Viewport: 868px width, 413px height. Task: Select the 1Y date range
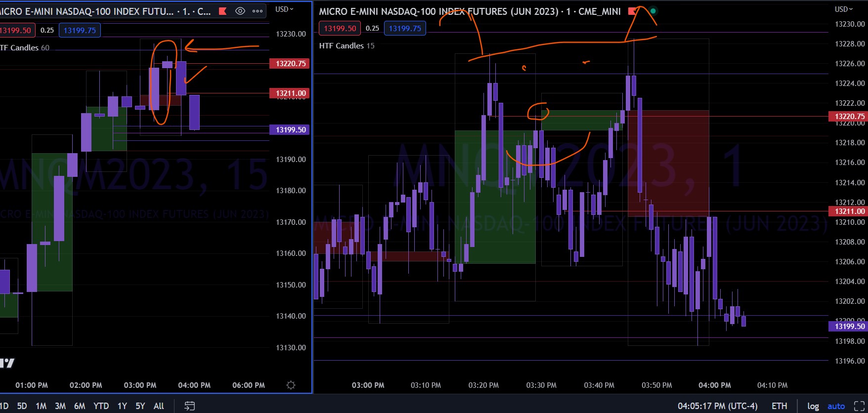pos(122,406)
